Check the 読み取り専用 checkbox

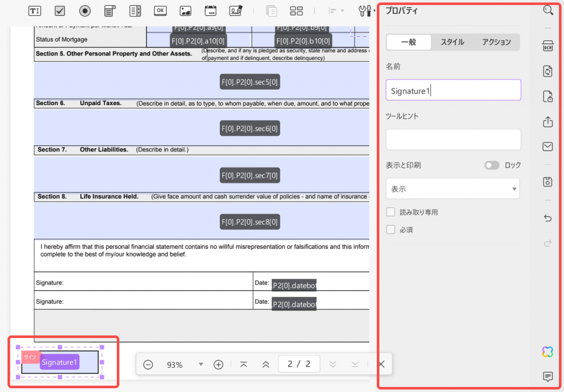pyautogui.click(x=391, y=211)
